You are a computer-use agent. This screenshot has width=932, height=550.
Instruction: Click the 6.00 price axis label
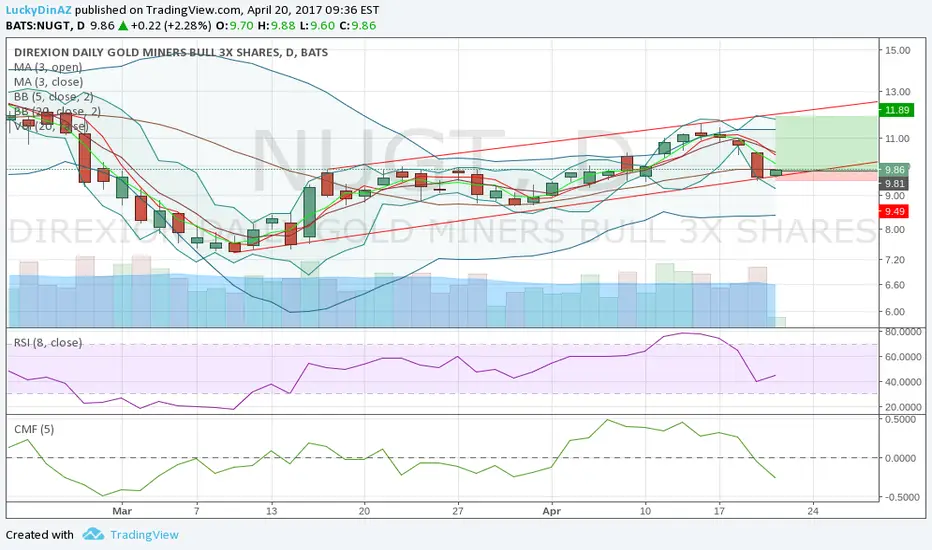pos(895,312)
